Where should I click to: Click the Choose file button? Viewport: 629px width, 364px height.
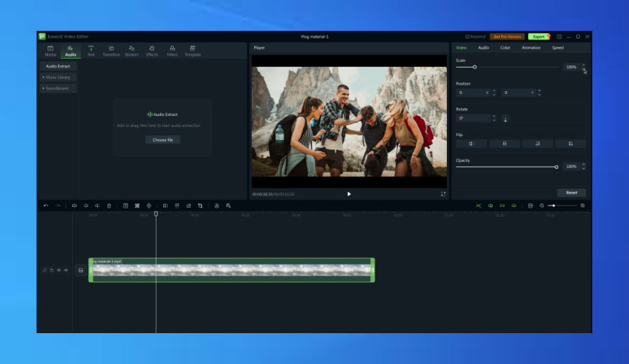coord(163,140)
